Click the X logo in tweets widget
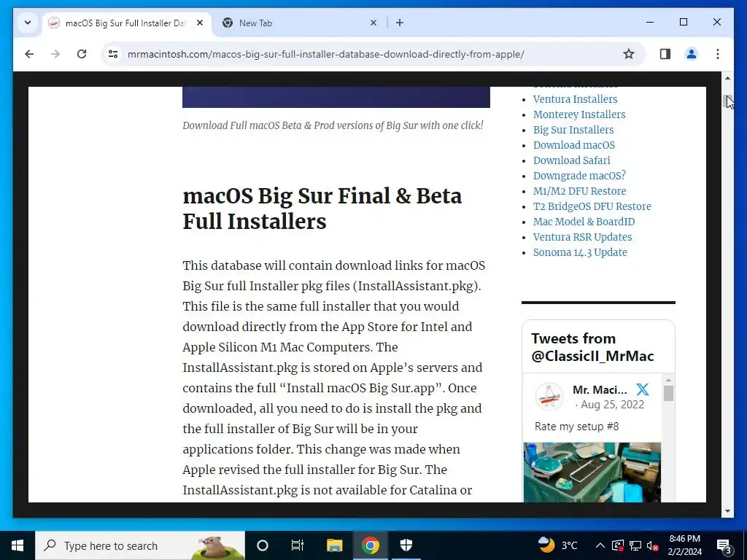The width and height of the screenshot is (747, 560). 642,389
